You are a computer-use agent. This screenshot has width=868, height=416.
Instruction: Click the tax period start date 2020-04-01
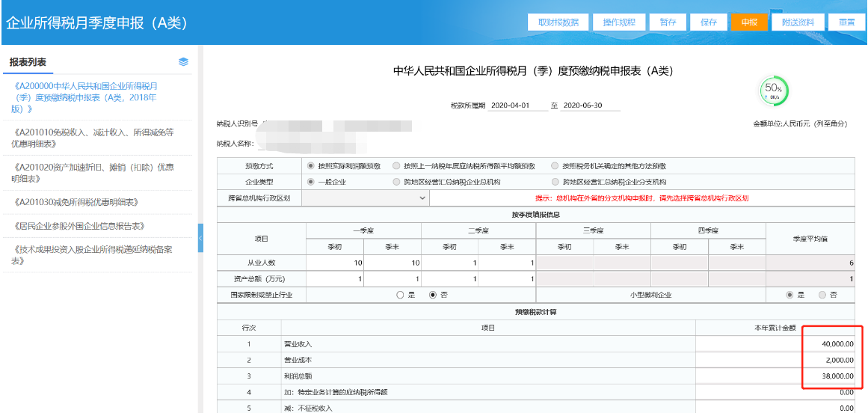click(x=517, y=105)
